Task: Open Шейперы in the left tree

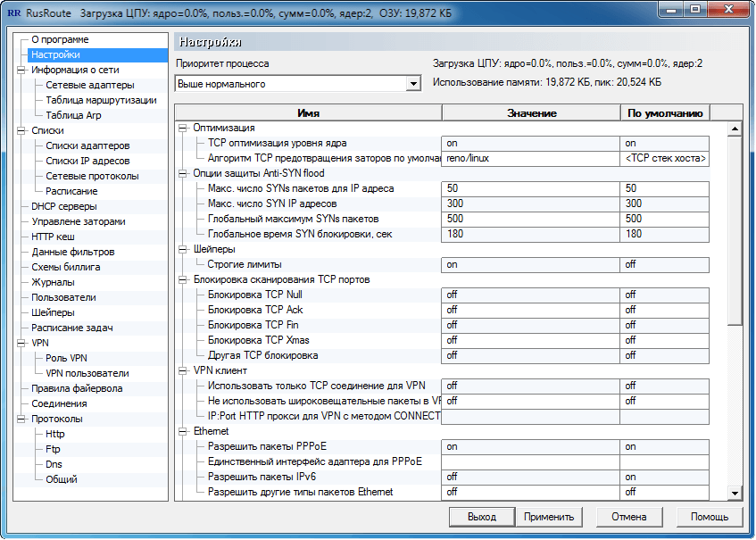Action: (53, 313)
